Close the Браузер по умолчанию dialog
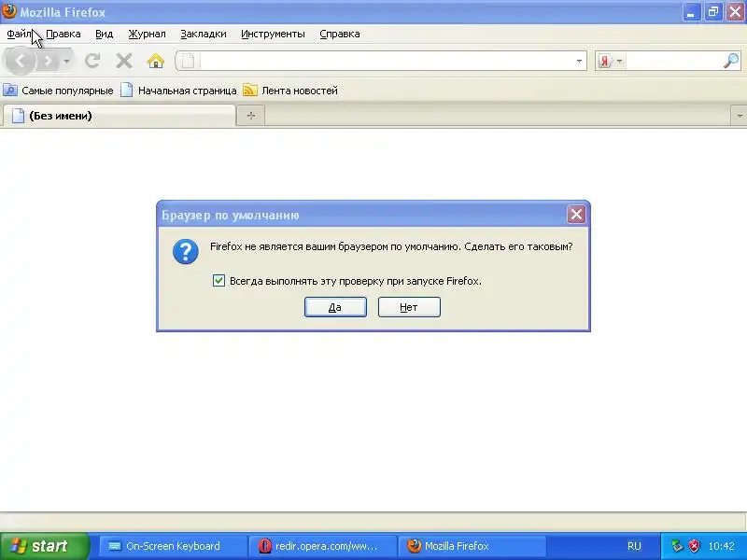747x560 pixels. click(576, 215)
